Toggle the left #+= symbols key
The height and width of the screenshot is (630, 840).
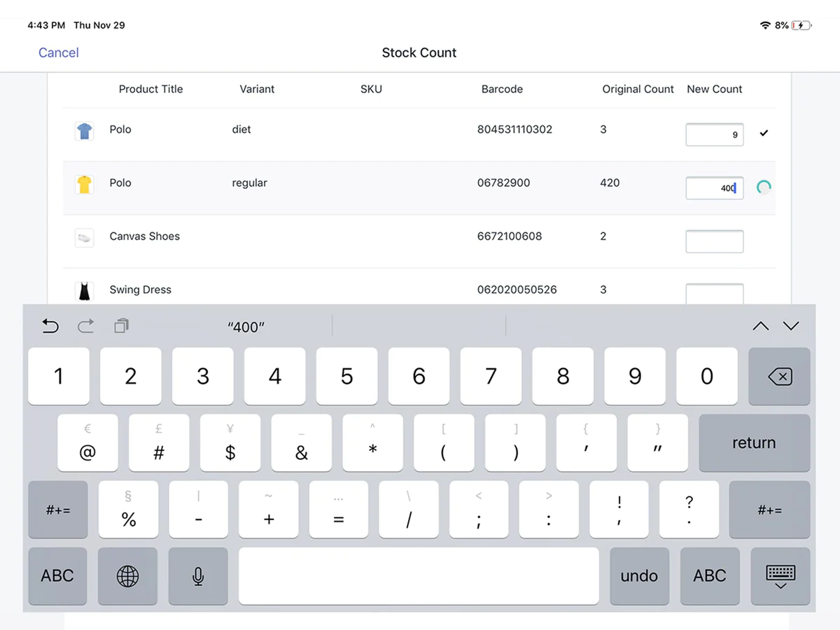[x=58, y=510]
